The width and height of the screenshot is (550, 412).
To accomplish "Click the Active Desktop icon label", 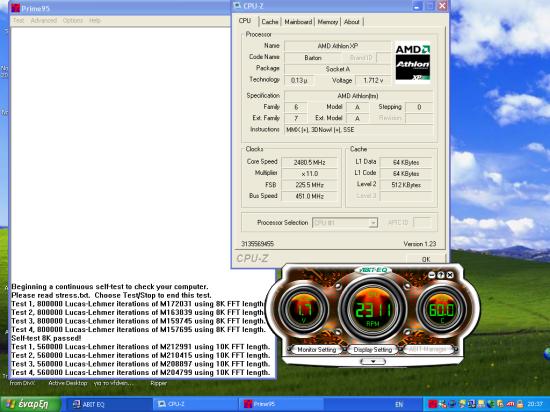I will [x=67, y=383].
